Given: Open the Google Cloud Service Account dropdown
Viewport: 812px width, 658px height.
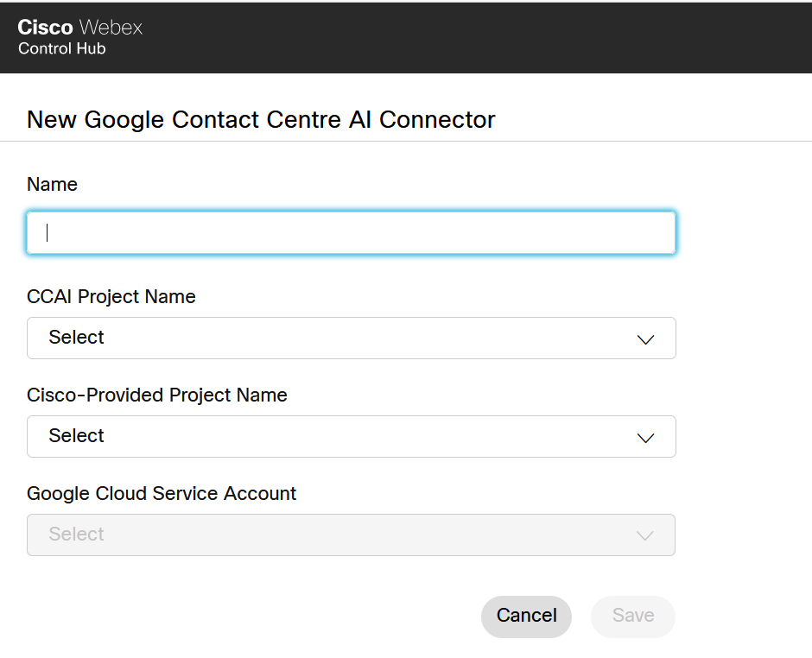Looking at the screenshot, I should [351, 535].
